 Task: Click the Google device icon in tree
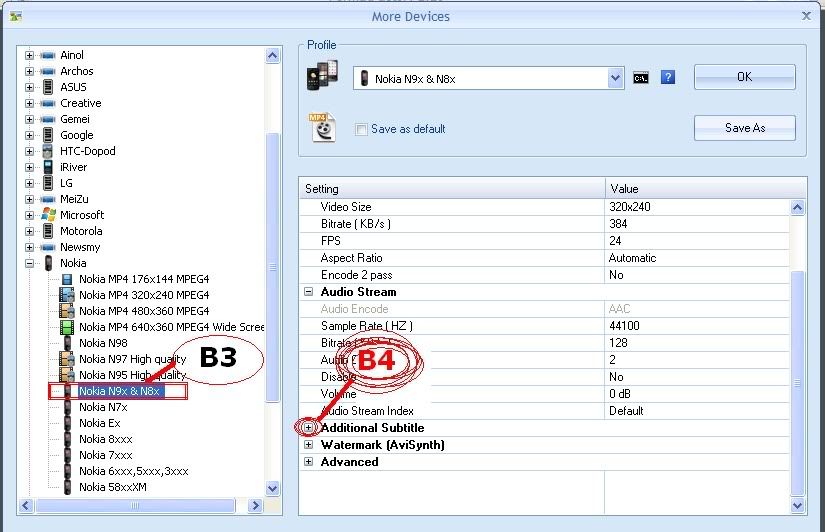48,135
